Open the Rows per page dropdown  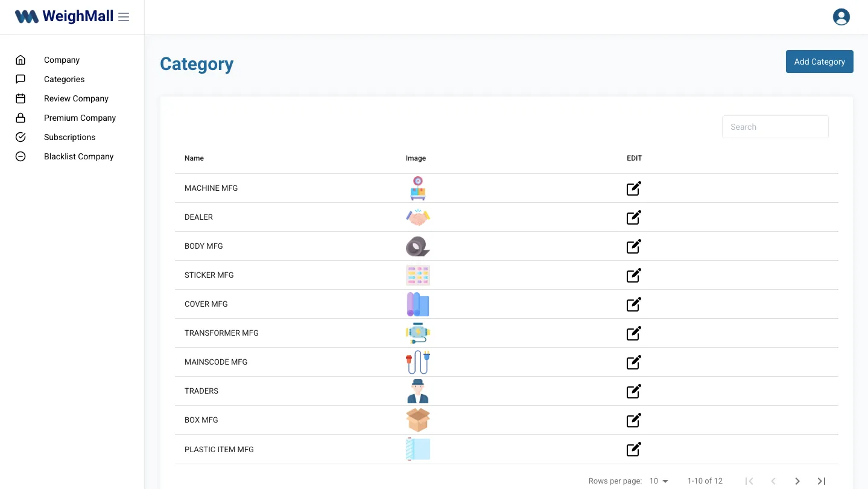[659, 481]
